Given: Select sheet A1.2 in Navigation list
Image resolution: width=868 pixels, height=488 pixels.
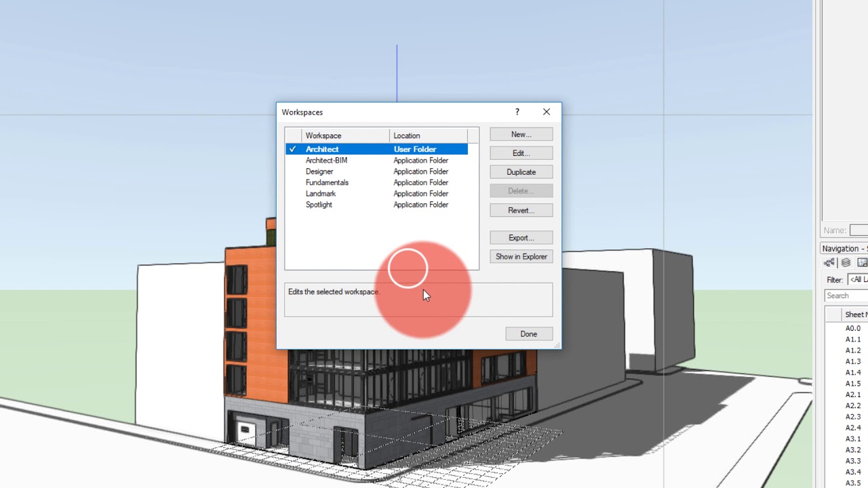Looking at the screenshot, I should [x=852, y=350].
